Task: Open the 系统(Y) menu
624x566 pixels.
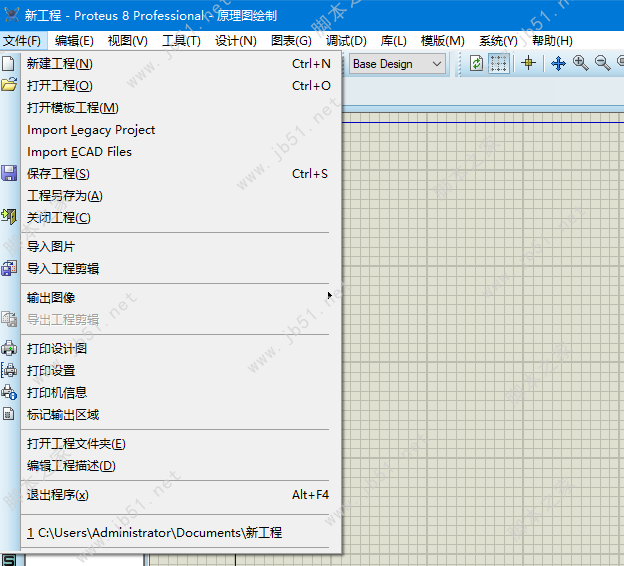Action: click(x=498, y=41)
